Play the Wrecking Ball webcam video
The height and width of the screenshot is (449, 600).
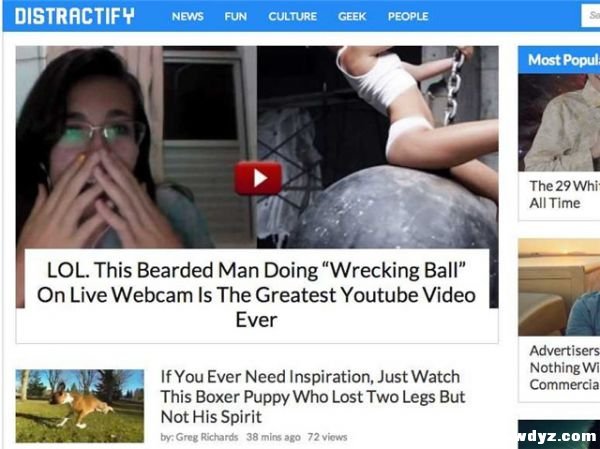pyautogui.click(x=258, y=178)
